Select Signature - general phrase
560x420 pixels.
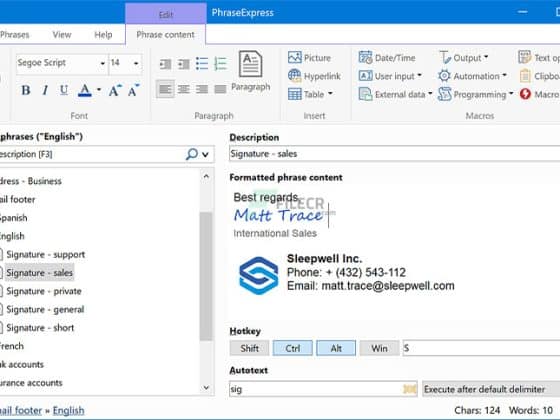click(45, 309)
